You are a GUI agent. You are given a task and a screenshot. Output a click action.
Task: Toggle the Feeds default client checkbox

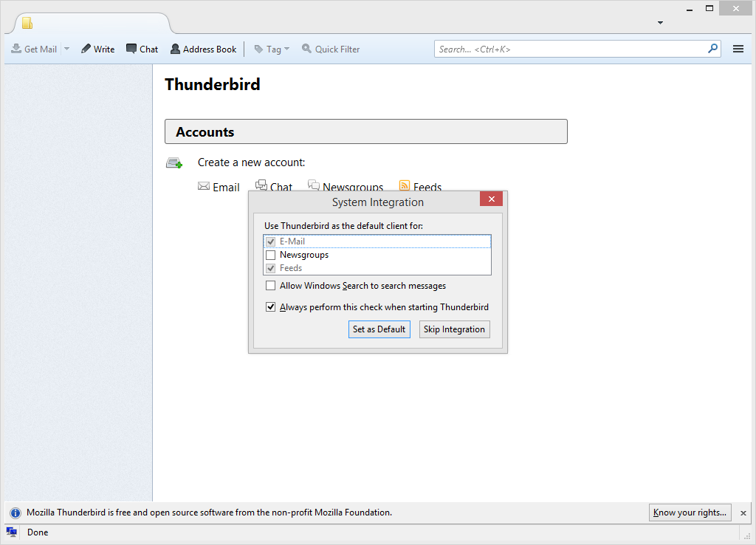pyautogui.click(x=271, y=268)
